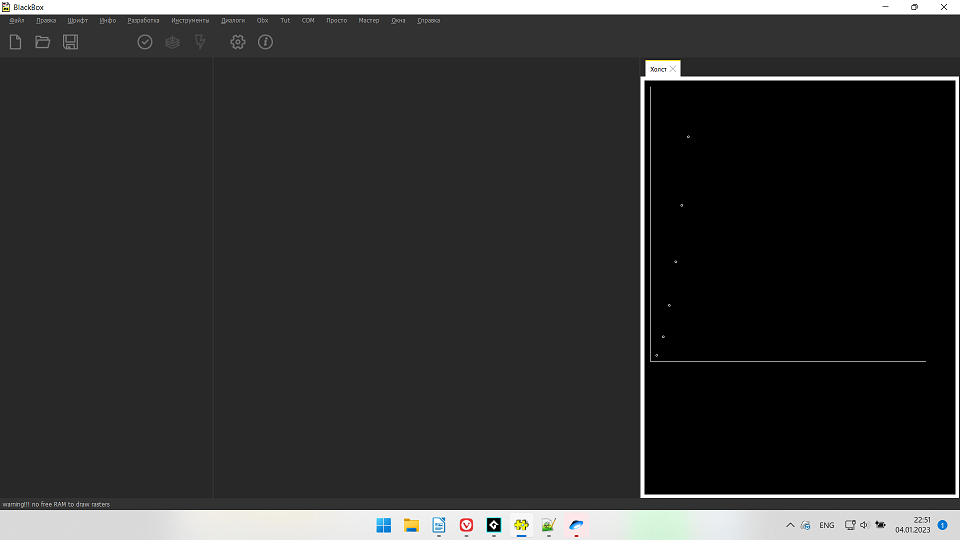This screenshot has height=540, width=960.
Task: Close the Холст tab with its X
Action: click(674, 69)
